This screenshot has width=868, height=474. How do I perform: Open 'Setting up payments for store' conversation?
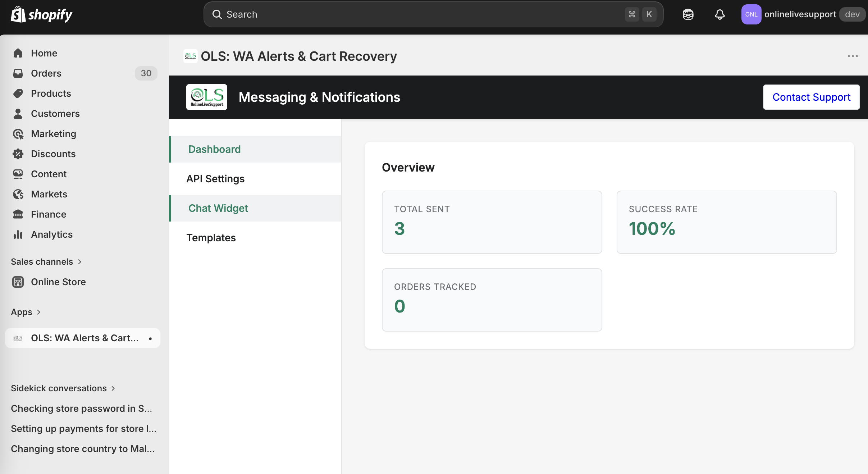tap(83, 429)
